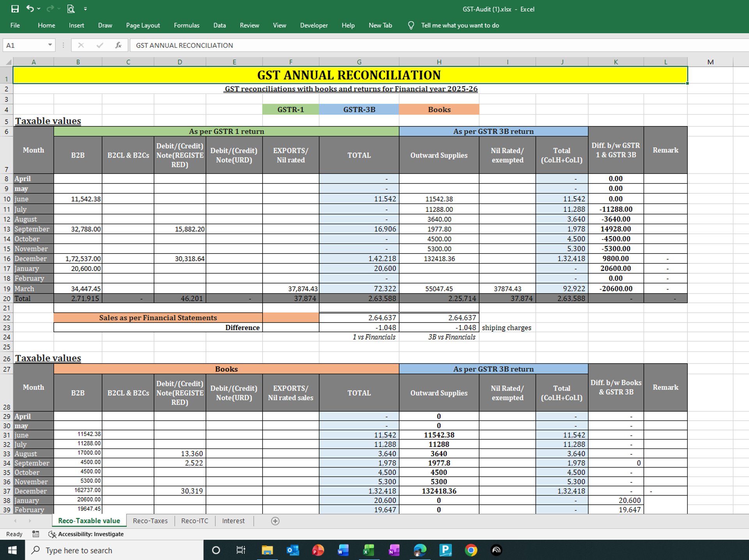
Task: Click Accessibility: Investigate in the status bar
Action: tap(91, 534)
